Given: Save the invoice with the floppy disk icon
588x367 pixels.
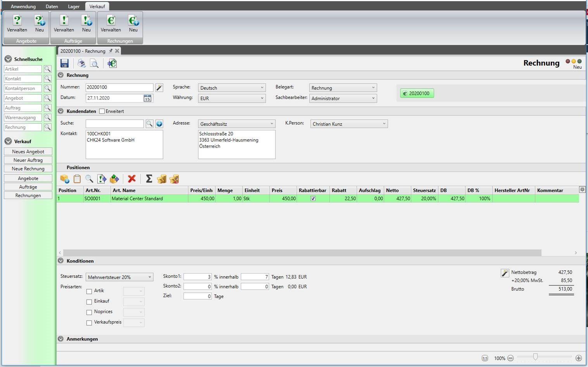Looking at the screenshot, I should pos(65,63).
